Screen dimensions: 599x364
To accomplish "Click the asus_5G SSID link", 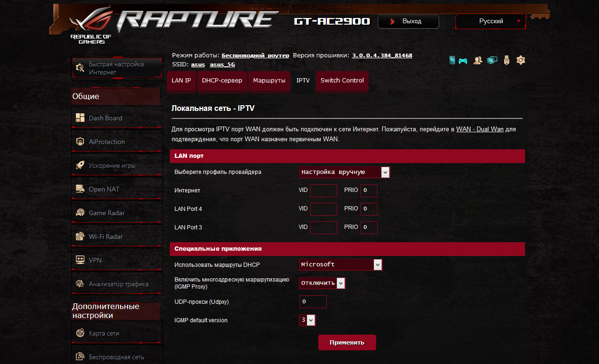I will [x=222, y=64].
